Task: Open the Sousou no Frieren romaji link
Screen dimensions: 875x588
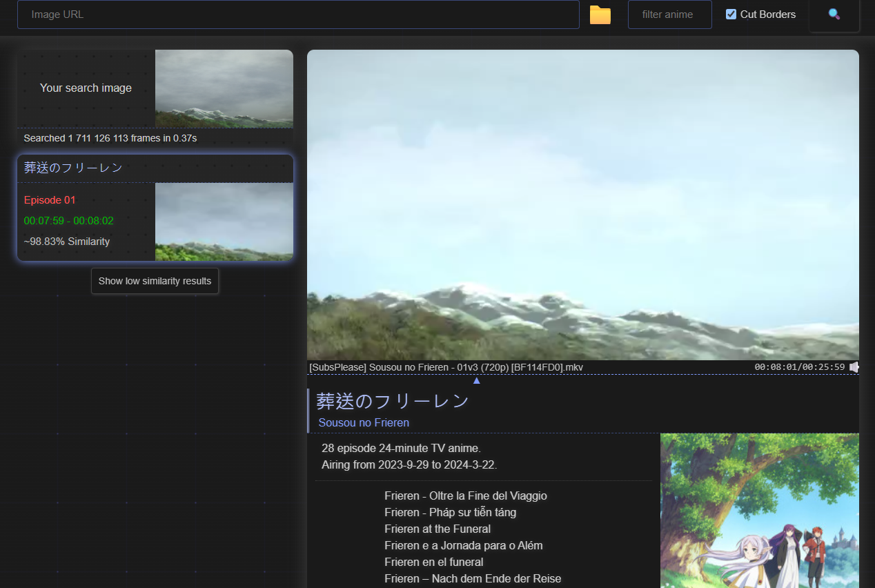Action: click(364, 422)
